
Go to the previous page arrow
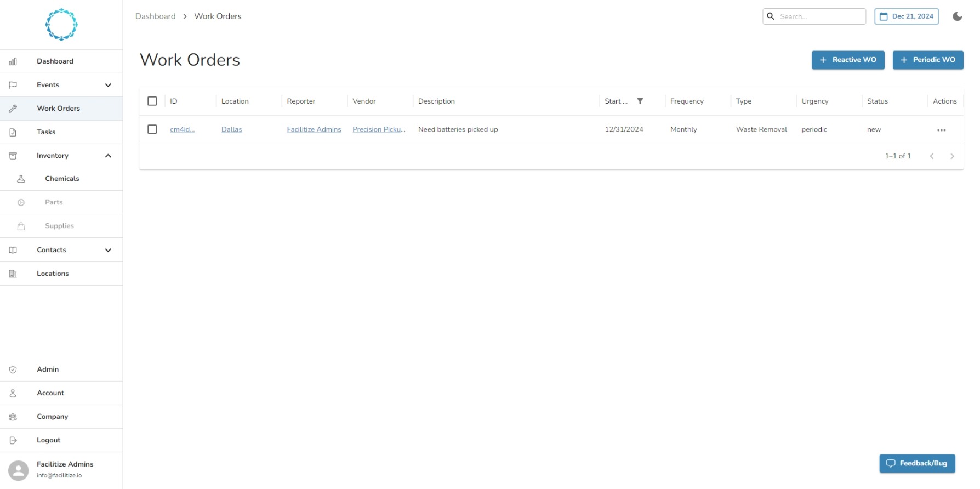point(932,156)
